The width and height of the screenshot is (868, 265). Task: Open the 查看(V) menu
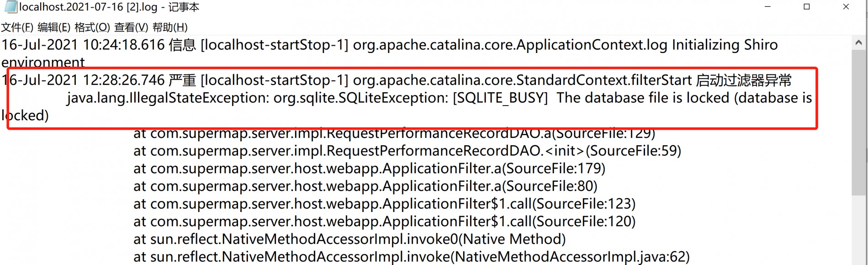tap(131, 27)
